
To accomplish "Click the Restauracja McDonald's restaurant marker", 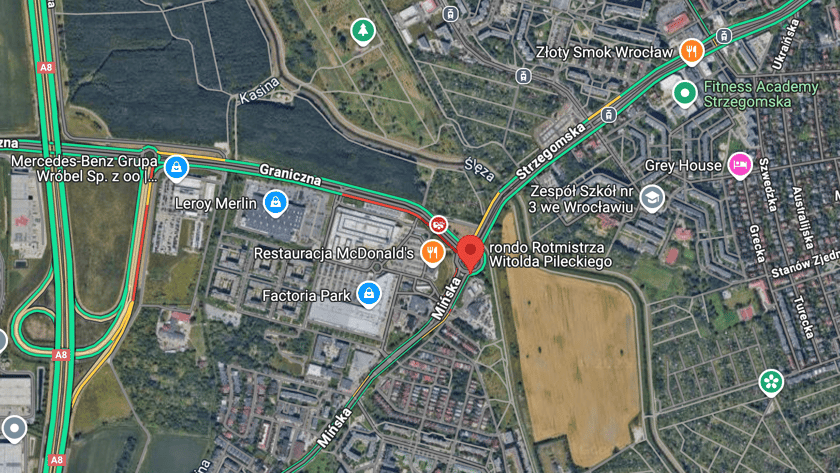I will tap(432, 252).
